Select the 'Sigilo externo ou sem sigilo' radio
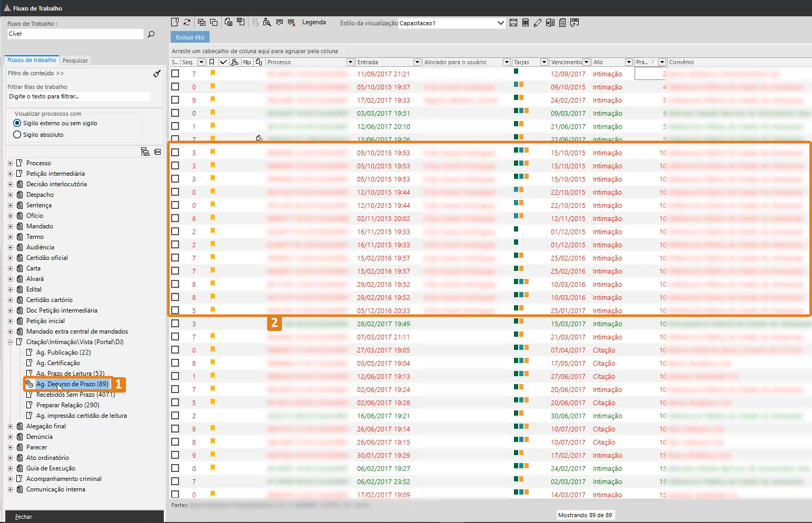Image resolution: width=812 pixels, height=523 pixels. tap(17, 123)
